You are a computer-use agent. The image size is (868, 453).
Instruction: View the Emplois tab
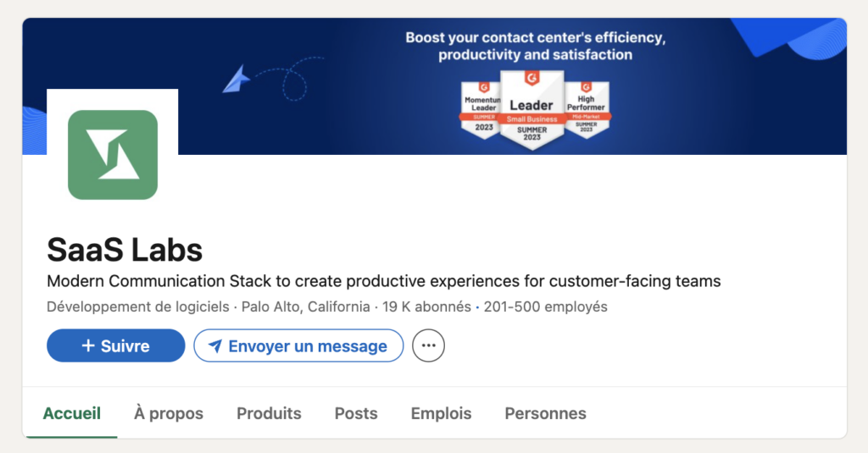[441, 413]
